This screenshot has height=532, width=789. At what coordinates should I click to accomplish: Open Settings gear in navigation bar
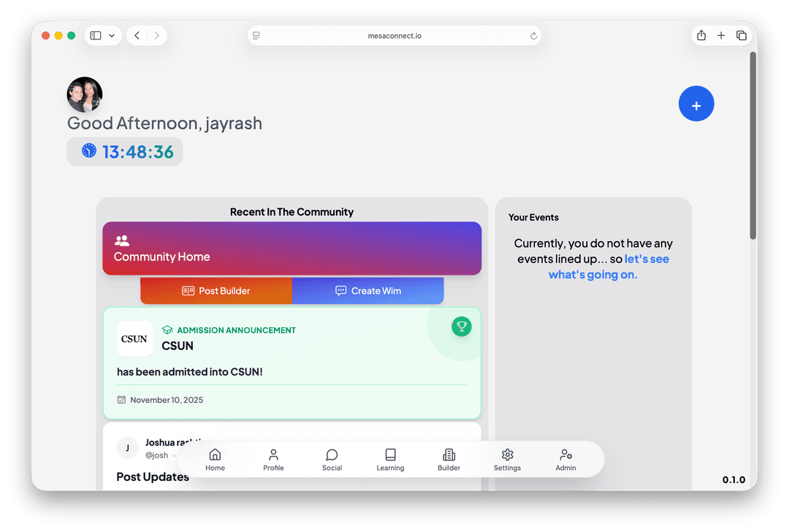coord(507,460)
